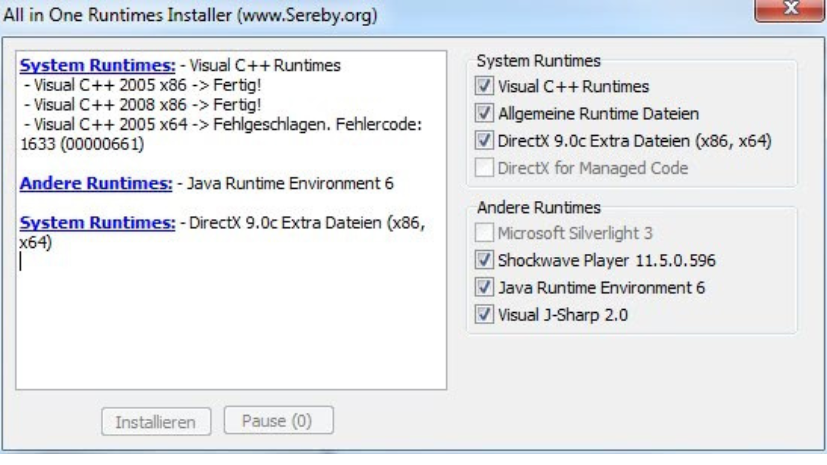
Task: Toggle Java Runtime Environment 6 checkbox
Action: coord(485,288)
